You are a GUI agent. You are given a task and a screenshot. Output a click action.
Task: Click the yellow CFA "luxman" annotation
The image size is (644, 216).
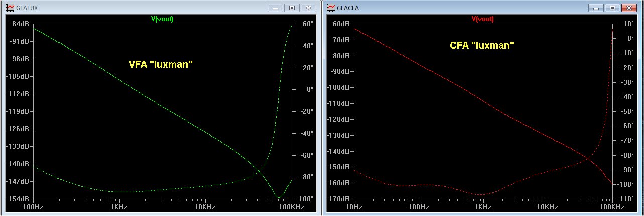pos(482,45)
